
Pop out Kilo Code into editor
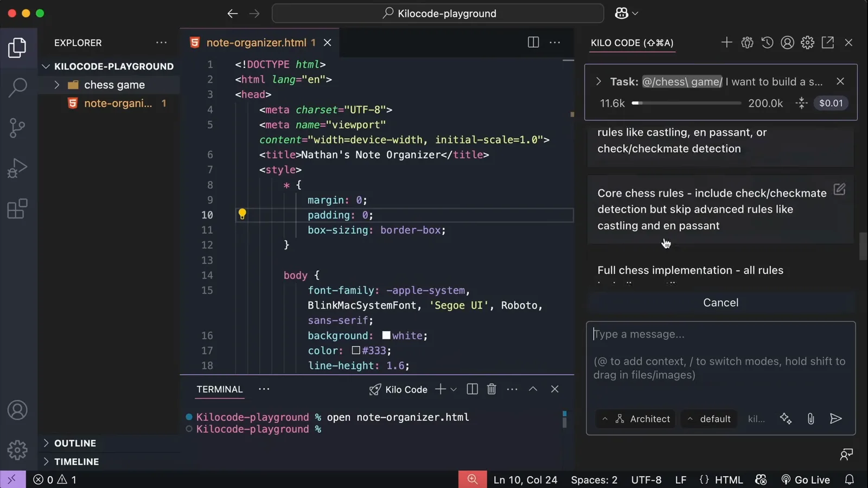click(x=828, y=42)
